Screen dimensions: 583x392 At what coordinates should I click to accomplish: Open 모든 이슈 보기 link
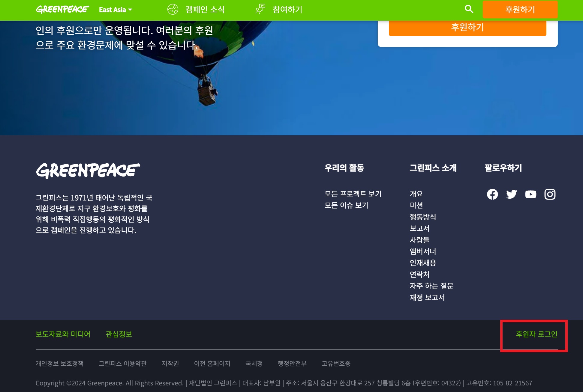coord(346,205)
